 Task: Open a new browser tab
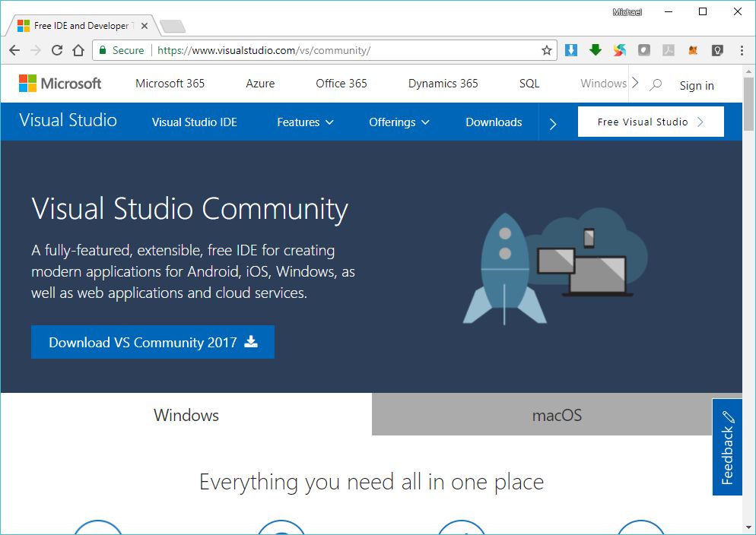pos(172,27)
